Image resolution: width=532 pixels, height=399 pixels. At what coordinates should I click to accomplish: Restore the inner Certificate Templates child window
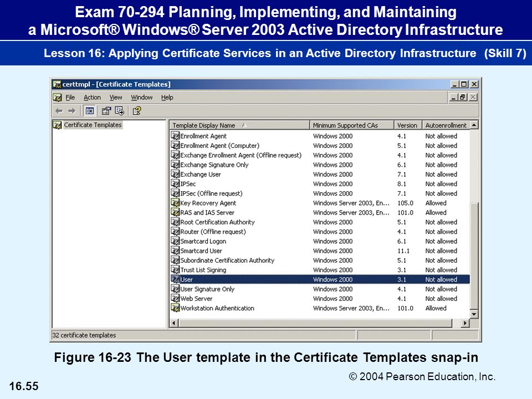pyautogui.click(x=462, y=98)
